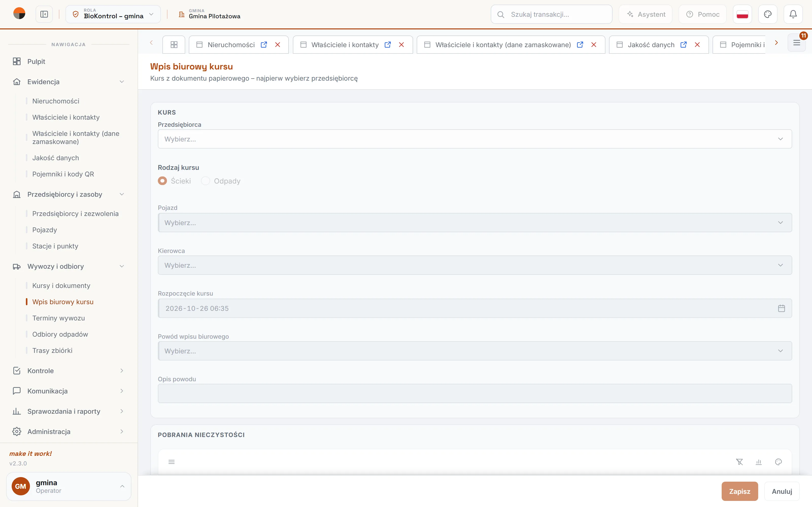
Task: Open the notifications bell
Action: tap(793, 14)
